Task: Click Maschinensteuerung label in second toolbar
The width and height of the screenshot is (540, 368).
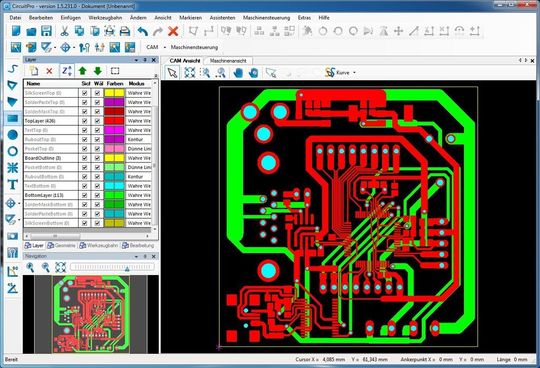Action: (194, 47)
